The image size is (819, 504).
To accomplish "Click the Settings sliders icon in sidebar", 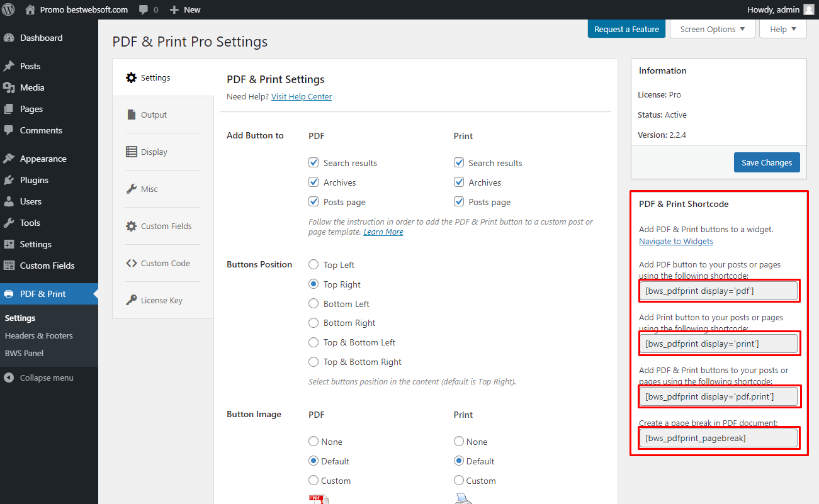I will [x=9, y=244].
